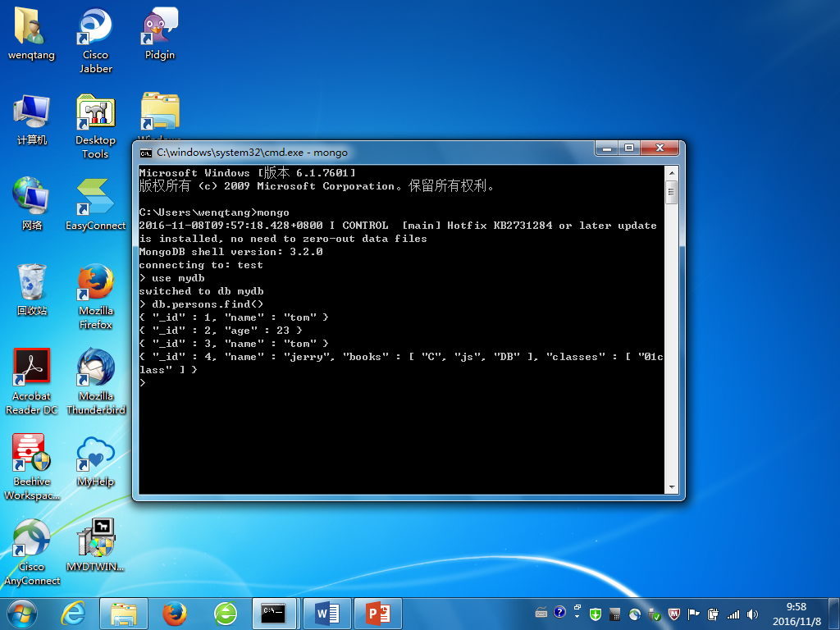Click the Show desktop button at taskbar end
This screenshot has width=840, height=630.
(x=834, y=613)
